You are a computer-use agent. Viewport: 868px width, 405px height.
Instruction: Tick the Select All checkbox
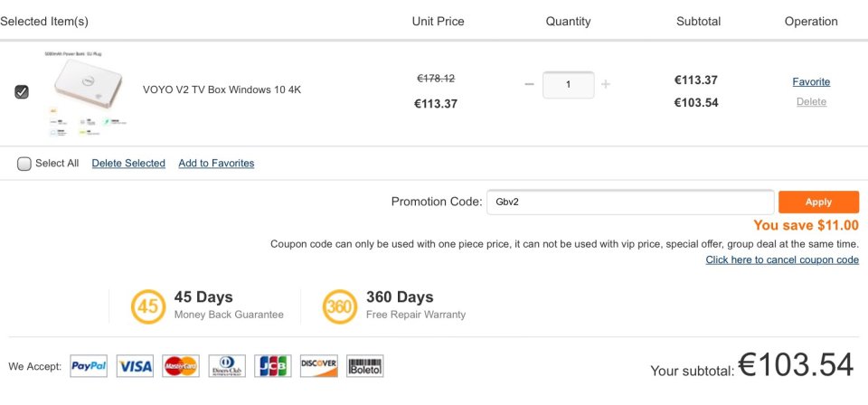tap(24, 164)
